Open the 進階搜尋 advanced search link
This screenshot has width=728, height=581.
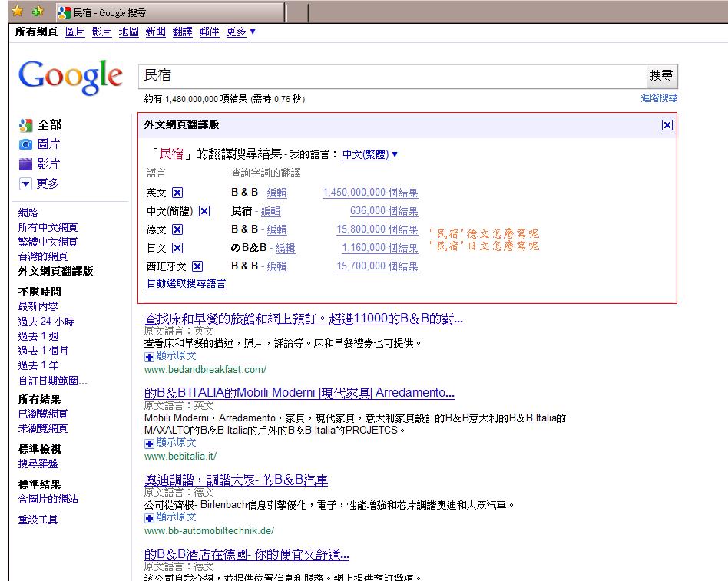point(659,98)
